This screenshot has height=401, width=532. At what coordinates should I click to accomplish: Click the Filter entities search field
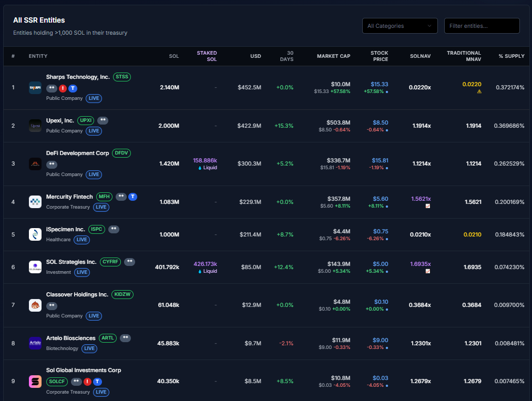pyautogui.click(x=482, y=26)
